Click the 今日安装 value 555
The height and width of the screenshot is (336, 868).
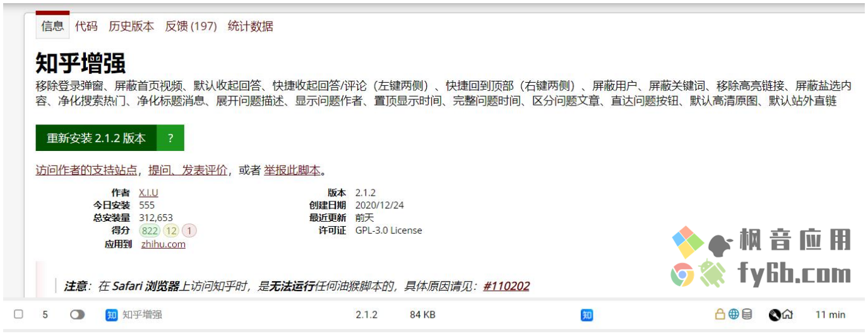146,205
